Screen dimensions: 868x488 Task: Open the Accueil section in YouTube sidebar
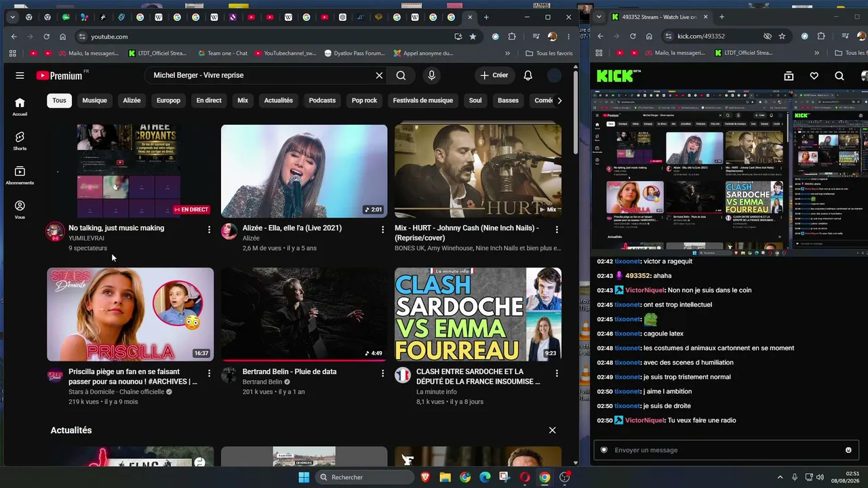pyautogui.click(x=20, y=106)
